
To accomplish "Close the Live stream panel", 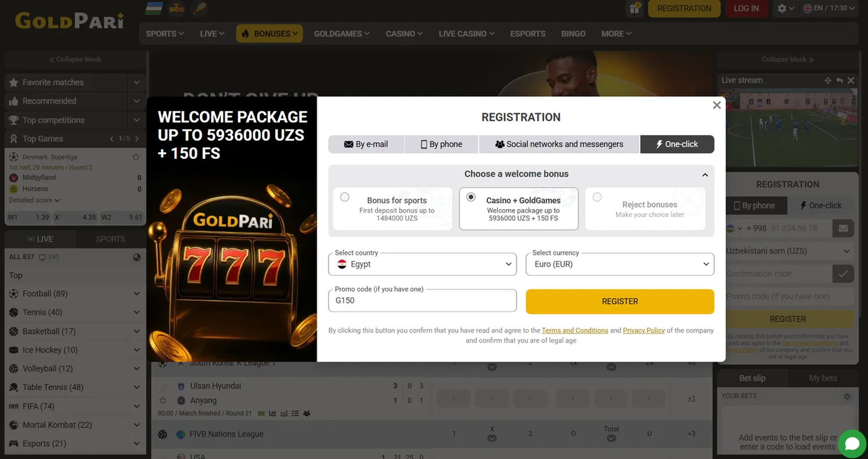I will (x=851, y=81).
